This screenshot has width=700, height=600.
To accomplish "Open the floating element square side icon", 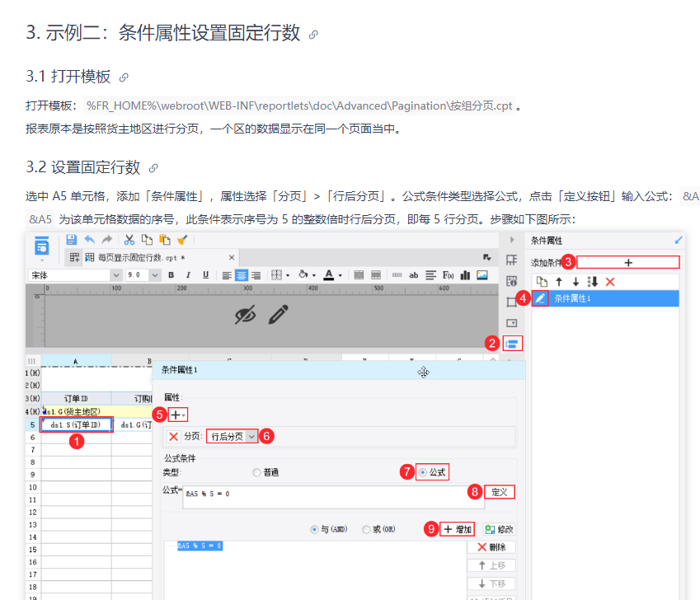I will click(x=512, y=302).
